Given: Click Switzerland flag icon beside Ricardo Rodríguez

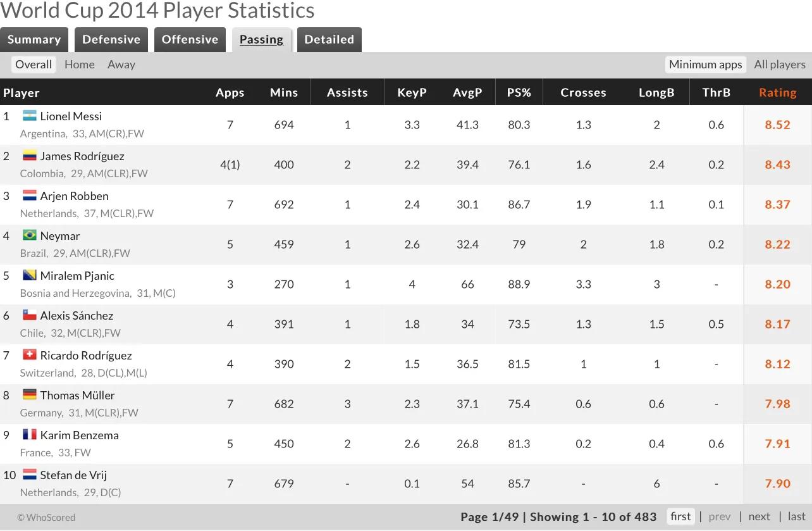Looking at the screenshot, I should (29, 355).
